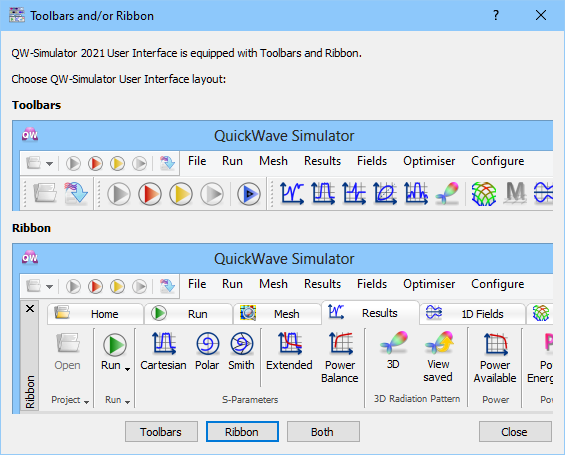
Task: Click colorful mesh sphere icon in Toolbars preview
Action: 484,193
